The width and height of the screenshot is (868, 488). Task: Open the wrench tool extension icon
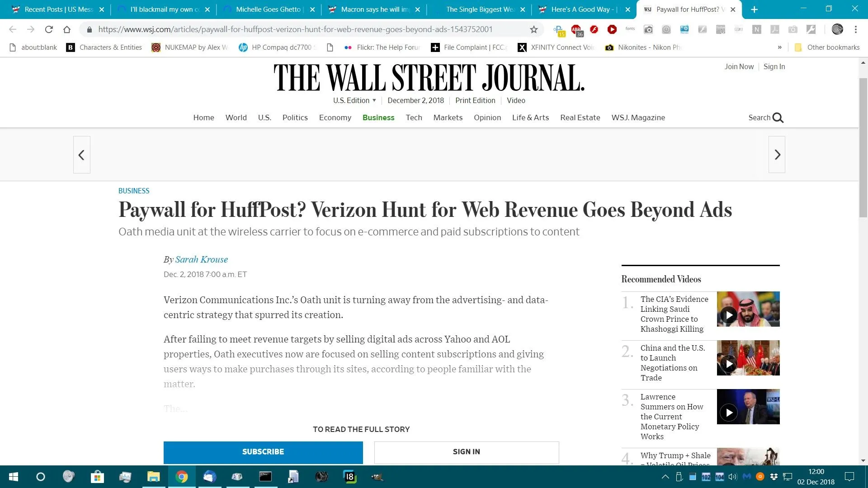(x=811, y=29)
